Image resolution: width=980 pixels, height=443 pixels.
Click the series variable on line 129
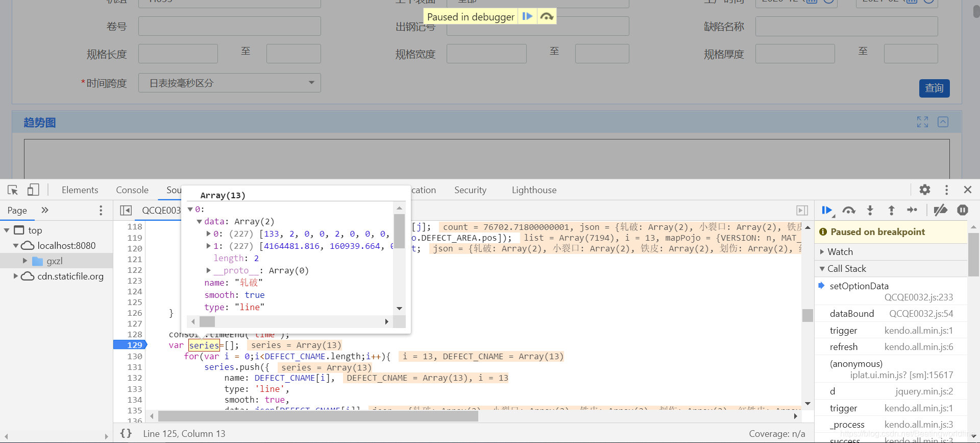coord(204,345)
